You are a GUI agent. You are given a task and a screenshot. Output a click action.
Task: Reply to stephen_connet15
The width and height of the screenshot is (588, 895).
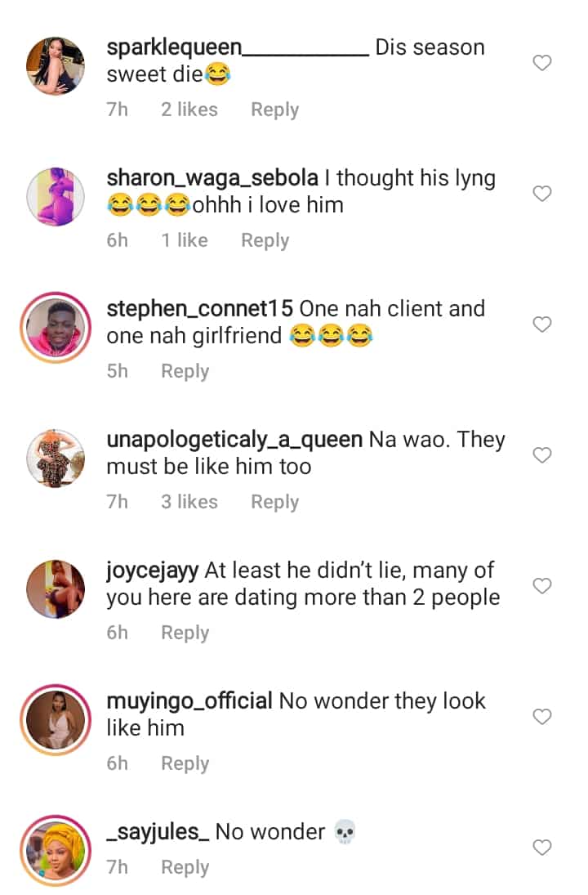point(185,371)
